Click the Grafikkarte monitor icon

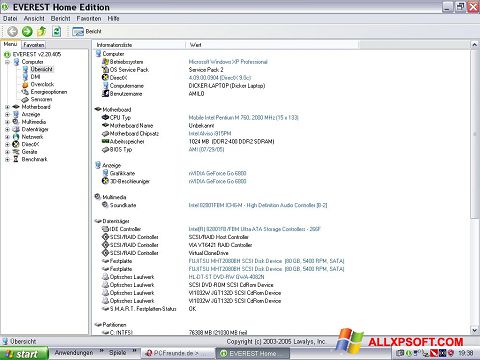tap(105, 173)
